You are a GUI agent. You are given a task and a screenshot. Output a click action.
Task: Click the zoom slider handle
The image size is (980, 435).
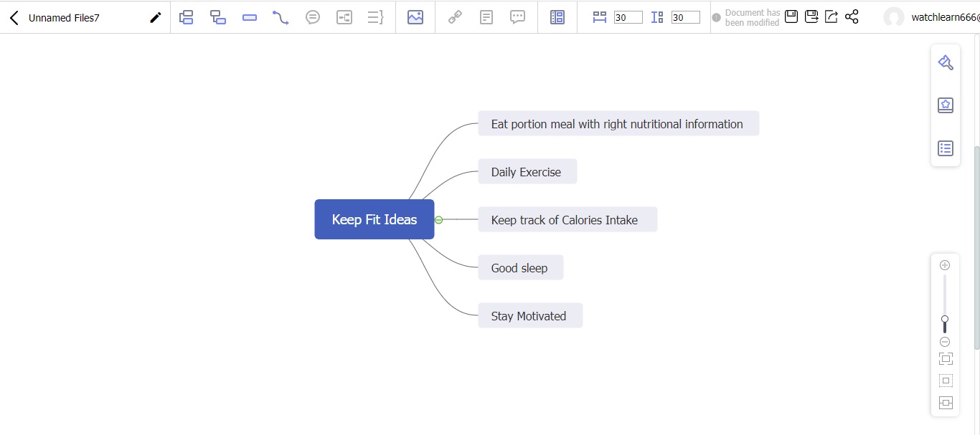tap(945, 320)
